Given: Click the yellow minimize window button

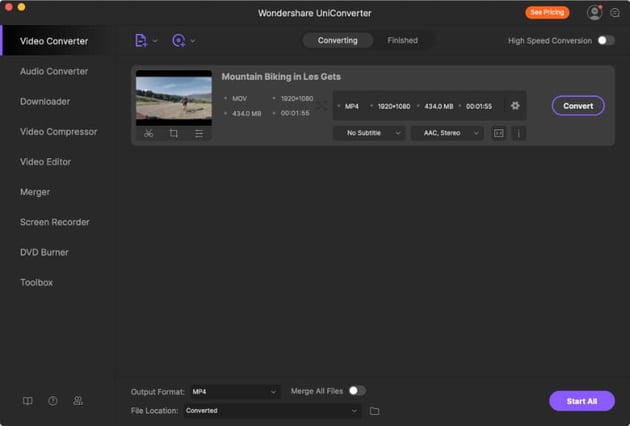Looking at the screenshot, I should [22, 7].
